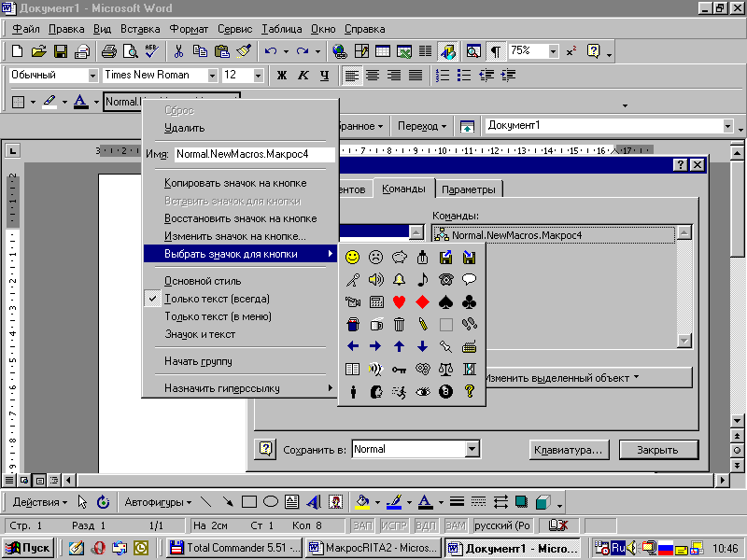Select Normal.NewMacros.Макрос4 in Команды list
This screenshot has height=560, width=747.
click(x=554, y=235)
